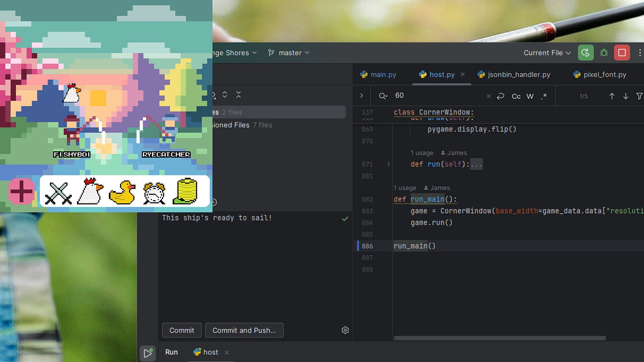Click the Commit button
This screenshot has height=362, width=644.
coord(181,330)
